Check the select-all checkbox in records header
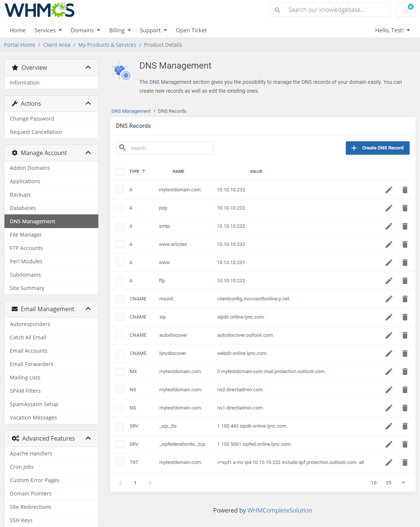 tap(120, 171)
